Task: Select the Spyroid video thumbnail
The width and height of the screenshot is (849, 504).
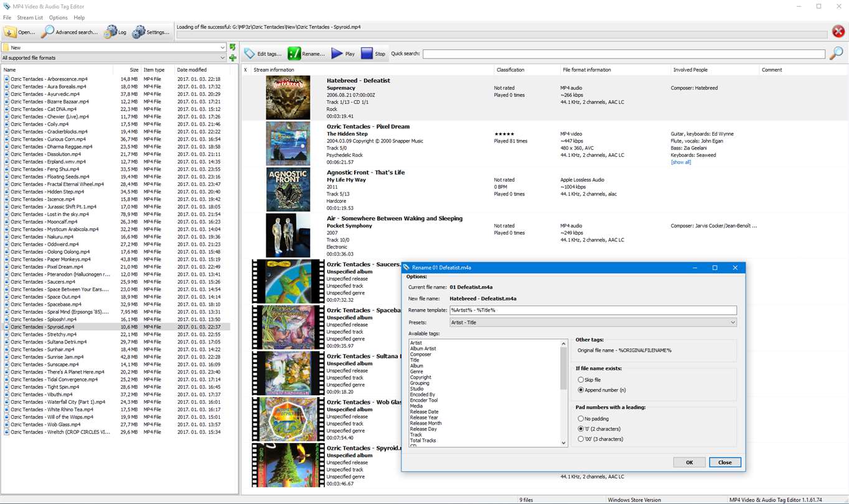Action: tap(288, 465)
